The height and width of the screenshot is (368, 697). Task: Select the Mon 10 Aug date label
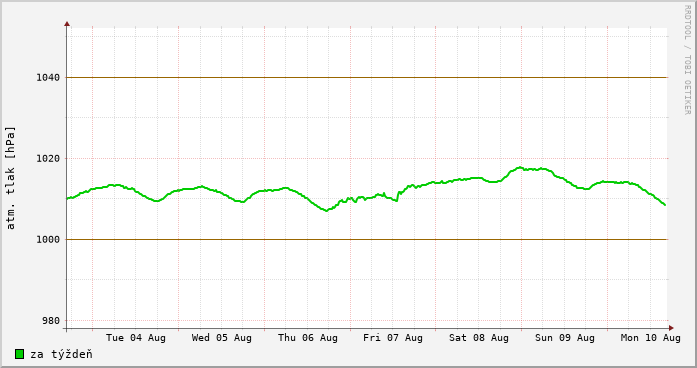[x=650, y=338]
